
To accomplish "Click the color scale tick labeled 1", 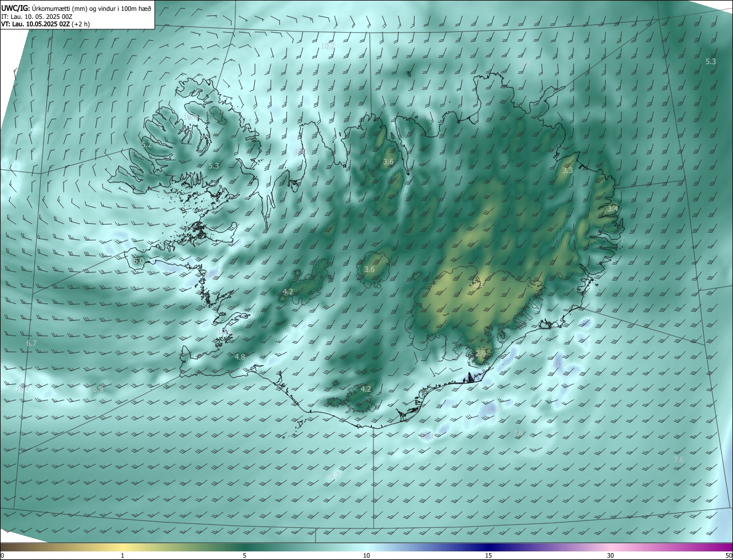I will [123, 555].
